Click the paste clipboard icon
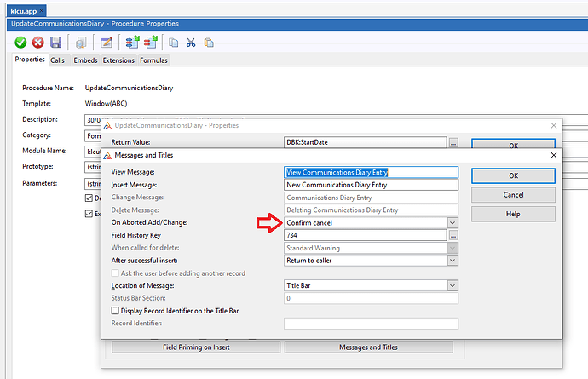 pos(208,43)
